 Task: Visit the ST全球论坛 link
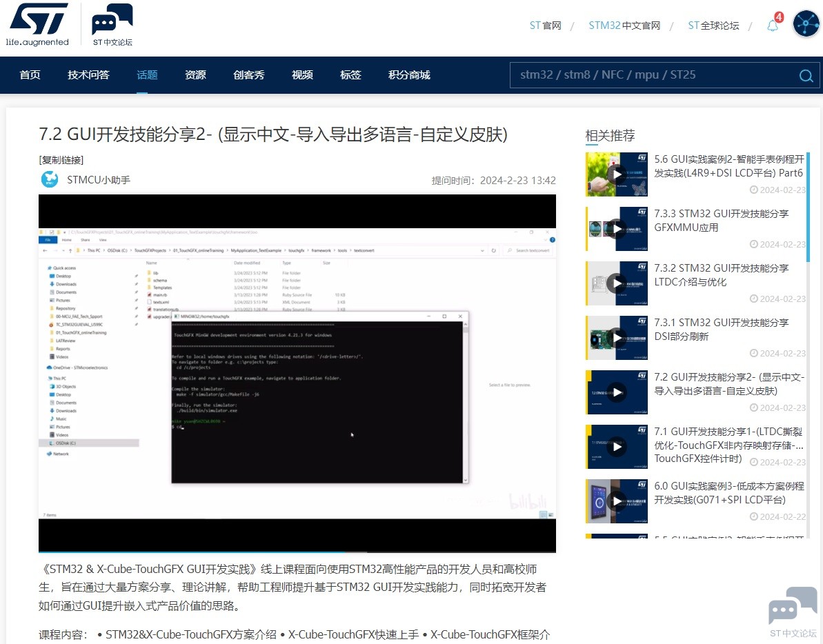tap(713, 26)
